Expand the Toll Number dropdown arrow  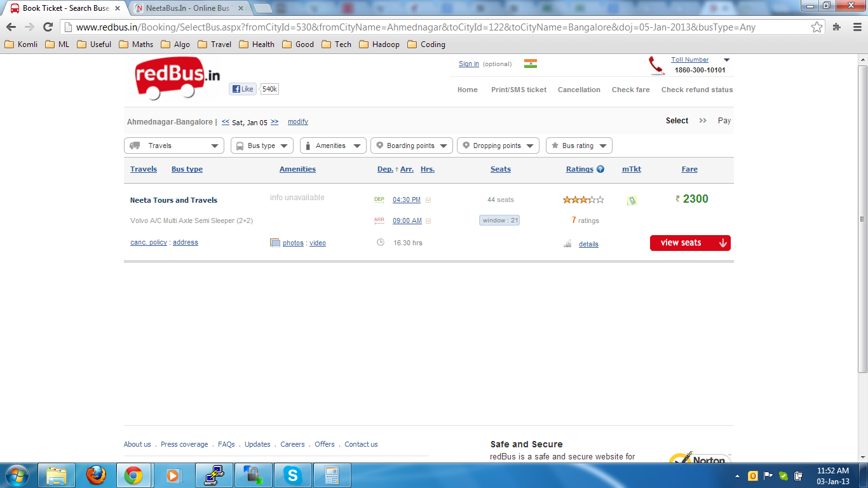click(727, 60)
